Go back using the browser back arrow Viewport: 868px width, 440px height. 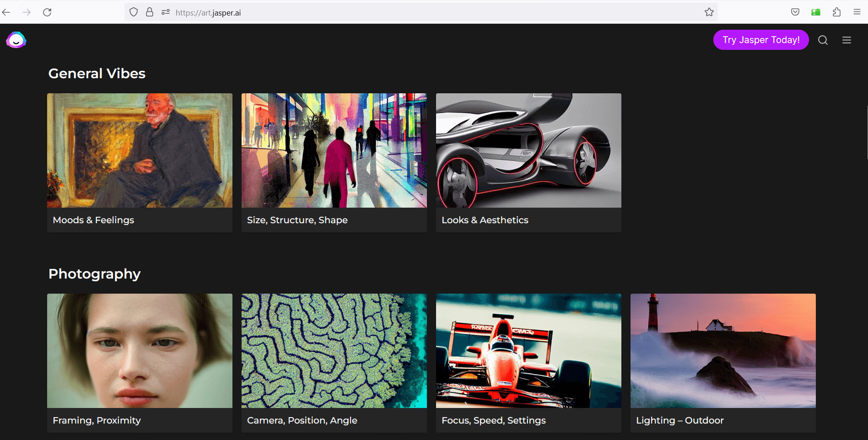6,12
